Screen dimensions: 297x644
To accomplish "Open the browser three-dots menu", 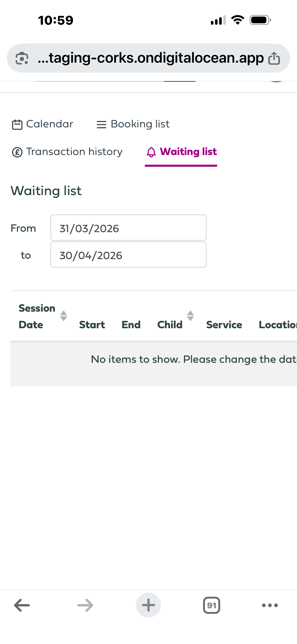I will point(270,605).
